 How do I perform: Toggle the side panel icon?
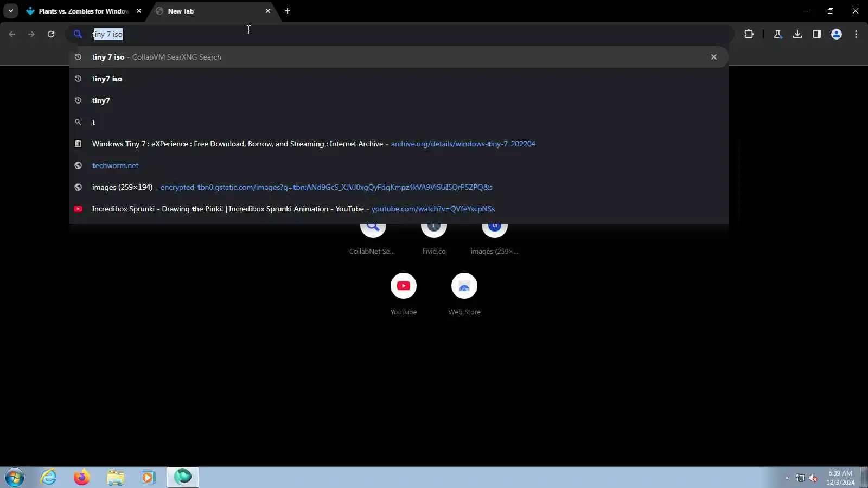(x=817, y=34)
